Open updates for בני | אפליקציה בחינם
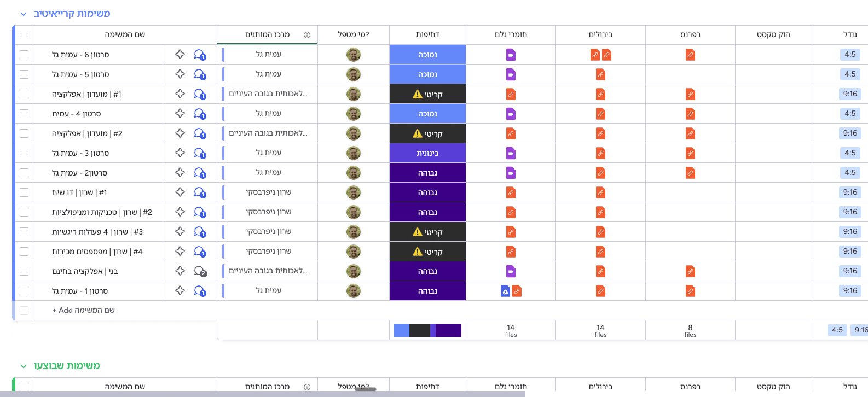868x397 pixels. pyautogui.click(x=200, y=271)
